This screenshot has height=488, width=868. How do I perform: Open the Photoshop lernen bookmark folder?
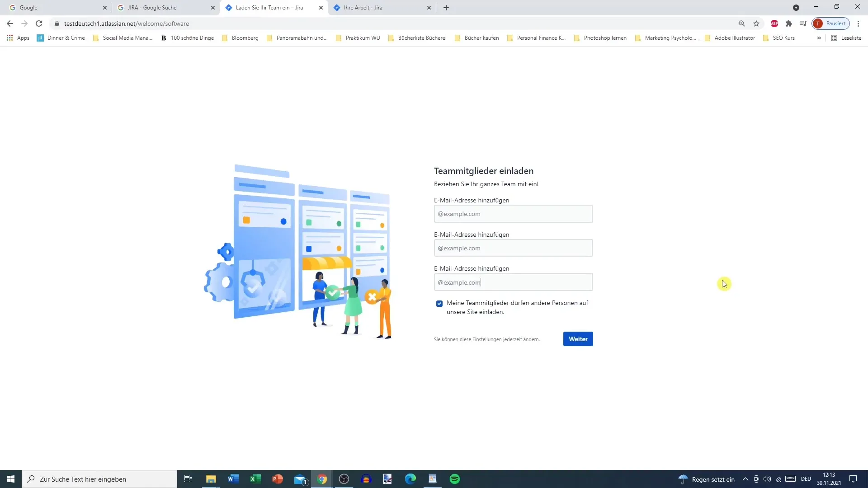[x=600, y=38]
